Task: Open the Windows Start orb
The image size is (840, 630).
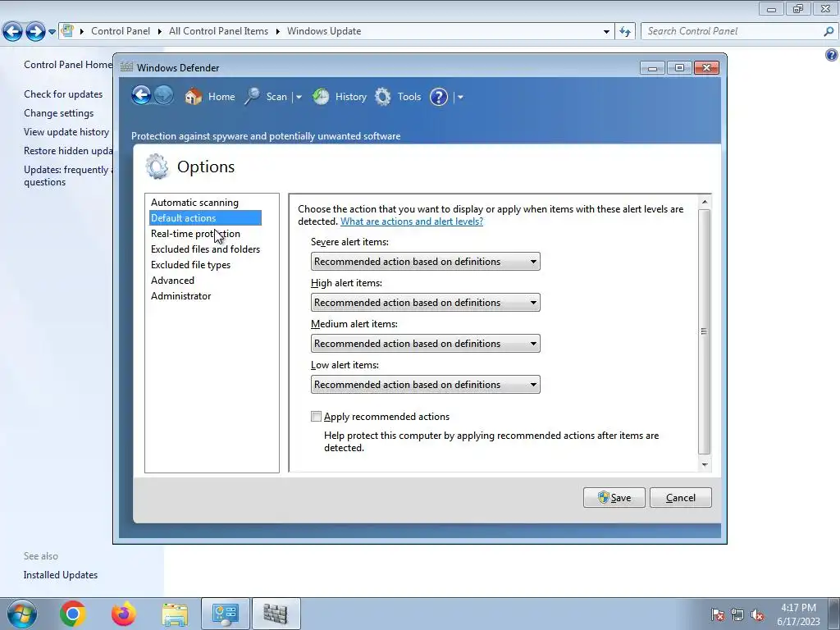Action: 22,614
